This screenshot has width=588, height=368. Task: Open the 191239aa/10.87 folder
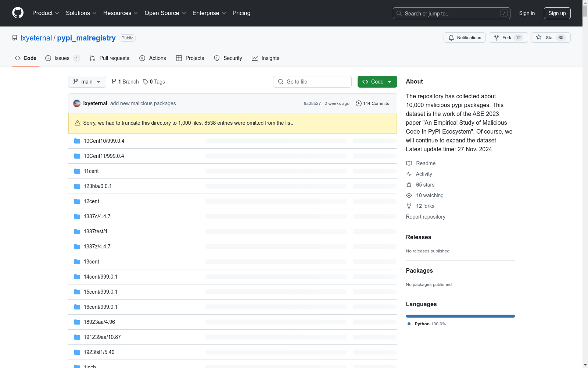tap(102, 337)
